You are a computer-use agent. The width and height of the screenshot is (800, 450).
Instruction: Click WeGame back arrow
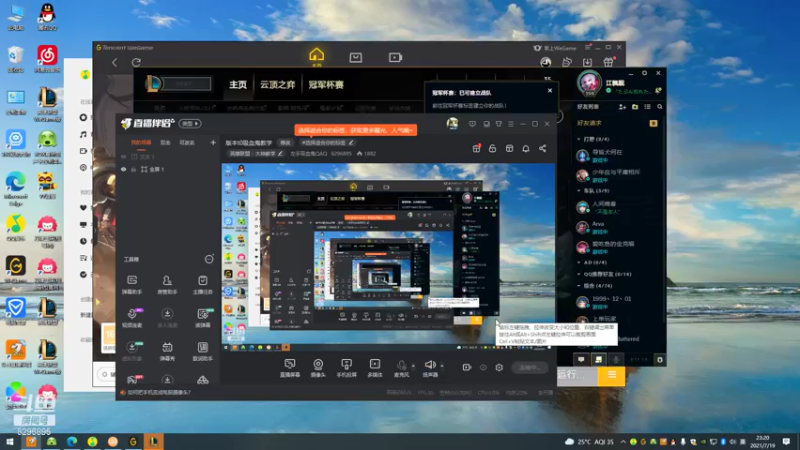click(114, 62)
